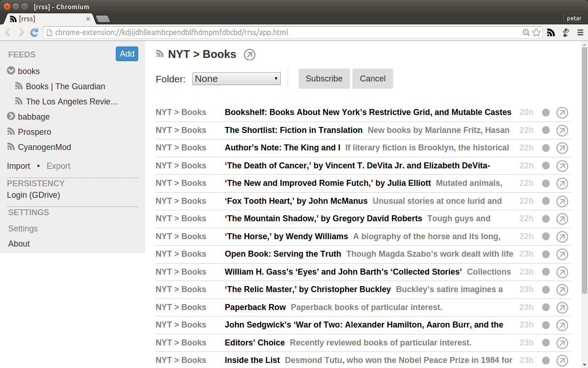
Task: Select The Los Angeles Review feed
Action: point(72,102)
